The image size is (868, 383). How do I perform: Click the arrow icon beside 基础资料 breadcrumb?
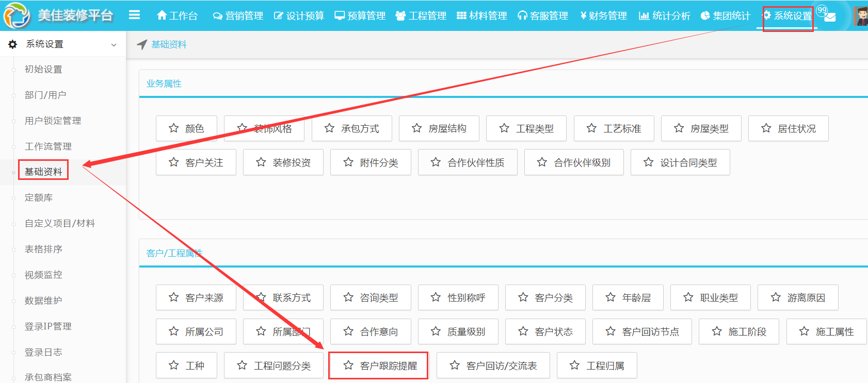point(142,45)
